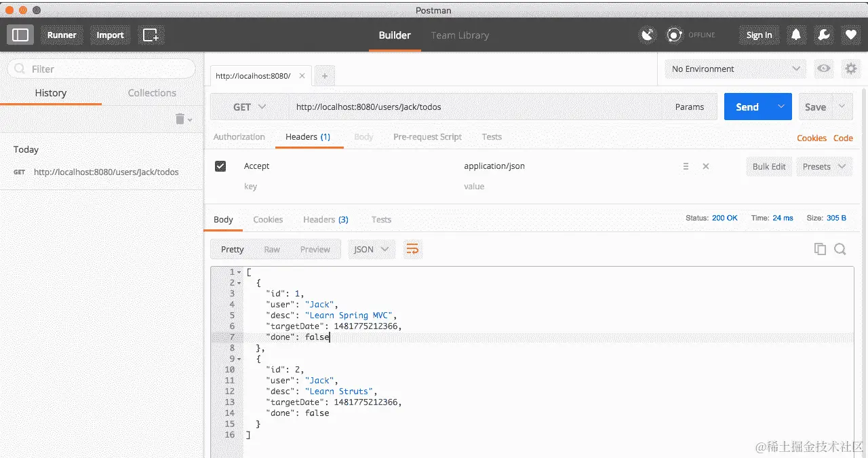
Task: Open notifications bell icon
Action: pos(796,35)
